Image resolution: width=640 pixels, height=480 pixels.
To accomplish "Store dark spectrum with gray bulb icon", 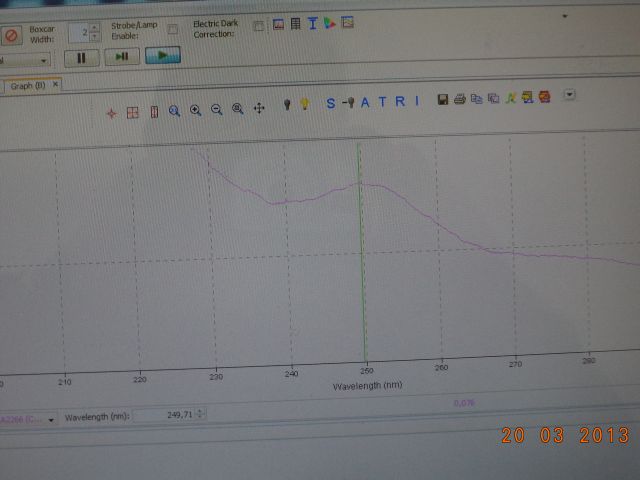I will 287,105.
